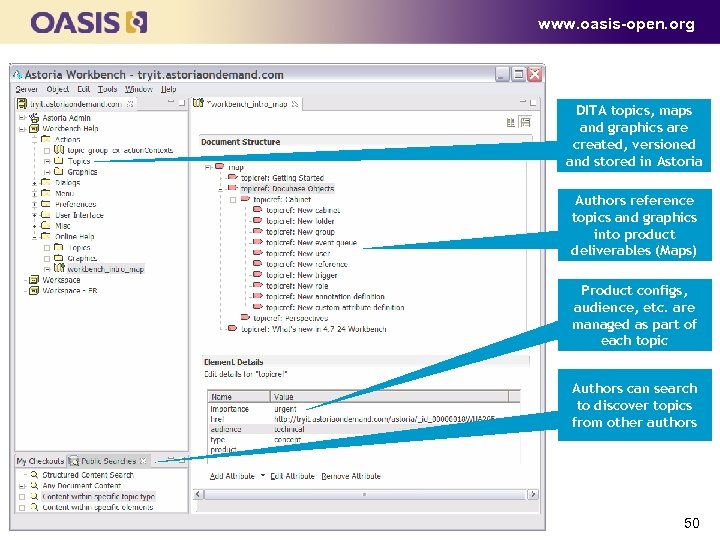The width and height of the screenshot is (720, 540).
Task: Select the Public Searches tab
Action: tap(108, 461)
